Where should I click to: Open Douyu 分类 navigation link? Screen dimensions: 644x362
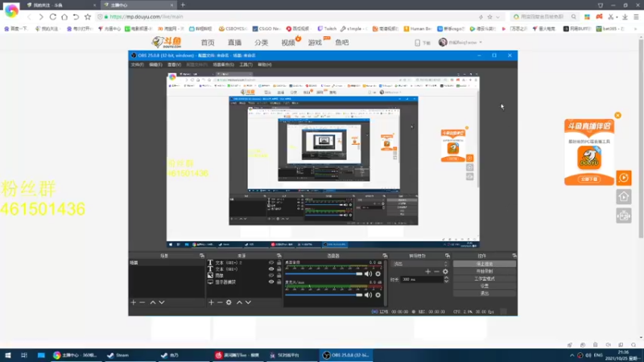click(x=261, y=43)
